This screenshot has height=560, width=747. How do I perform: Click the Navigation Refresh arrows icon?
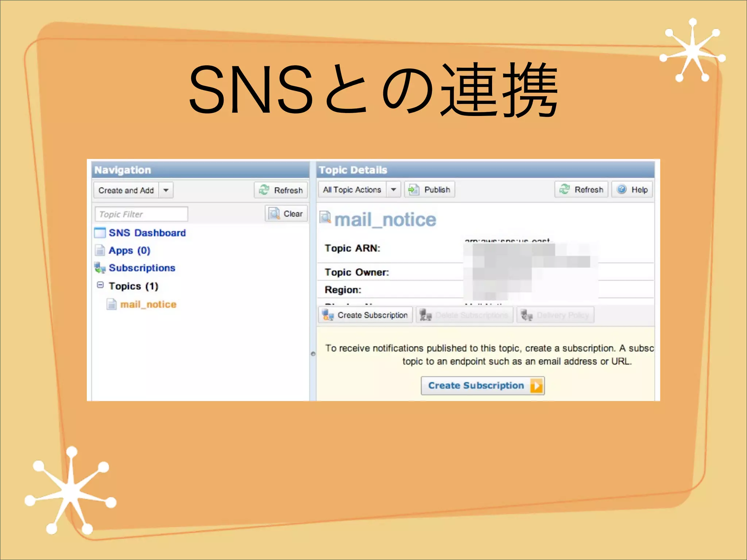click(x=264, y=190)
